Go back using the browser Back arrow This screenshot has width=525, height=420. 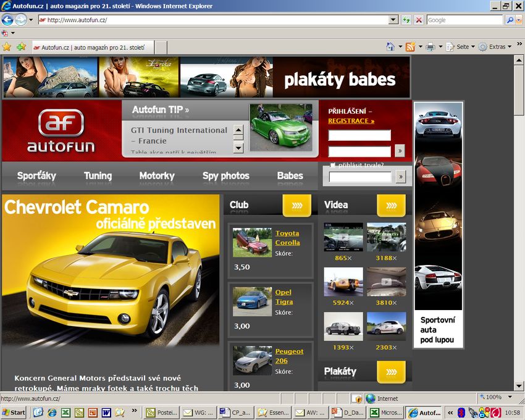pos(7,20)
